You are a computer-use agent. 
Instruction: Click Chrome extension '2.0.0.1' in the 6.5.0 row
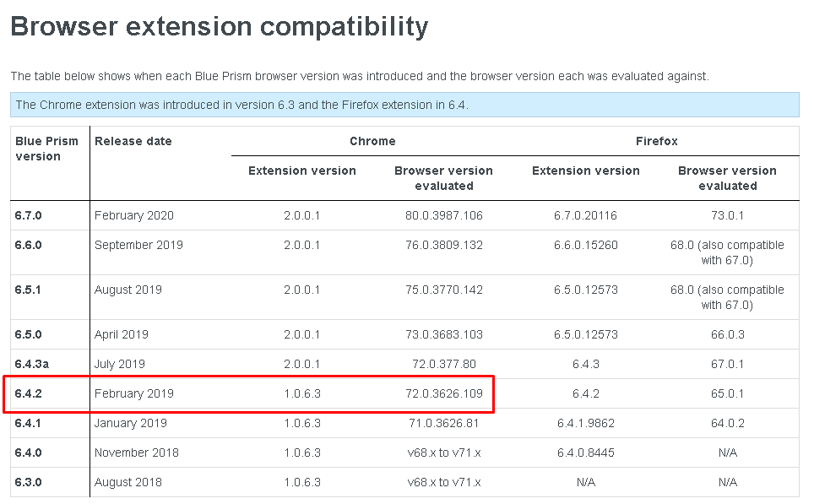tap(302, 334)
